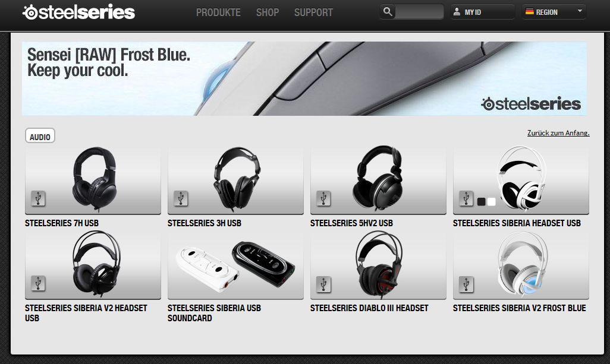This screenshot has width=610, height=364.
Task: Select white color swatch on Siberia Headset USB
Action: coord(491,202)
